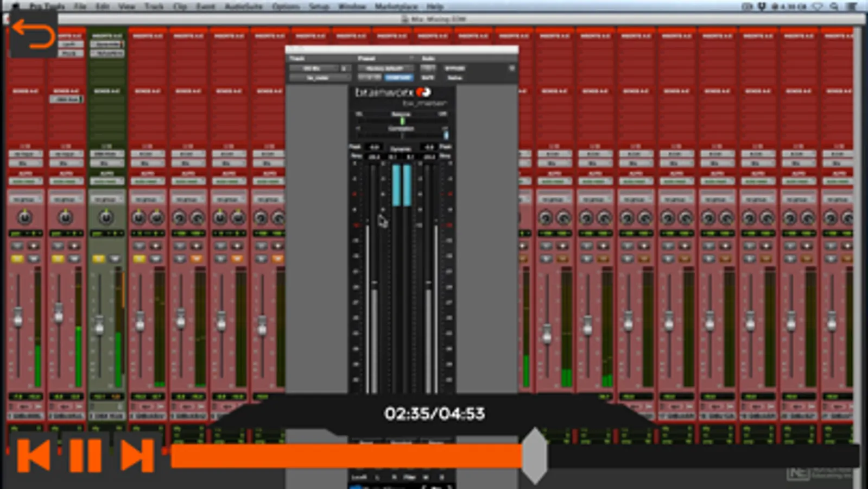868x489 pixels.
Task: Skip to the previous video chapter
Action: click(x=34, y=455)
